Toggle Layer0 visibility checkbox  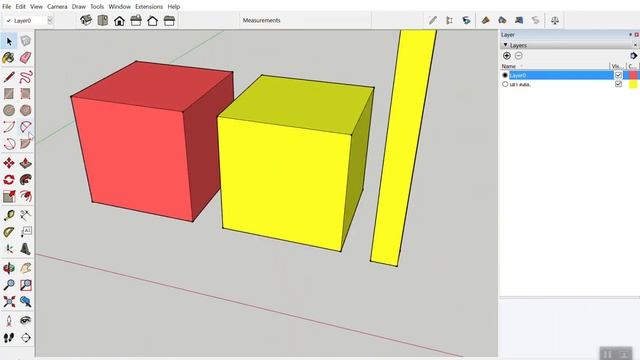pyautogui.click(x=618, y=75)
